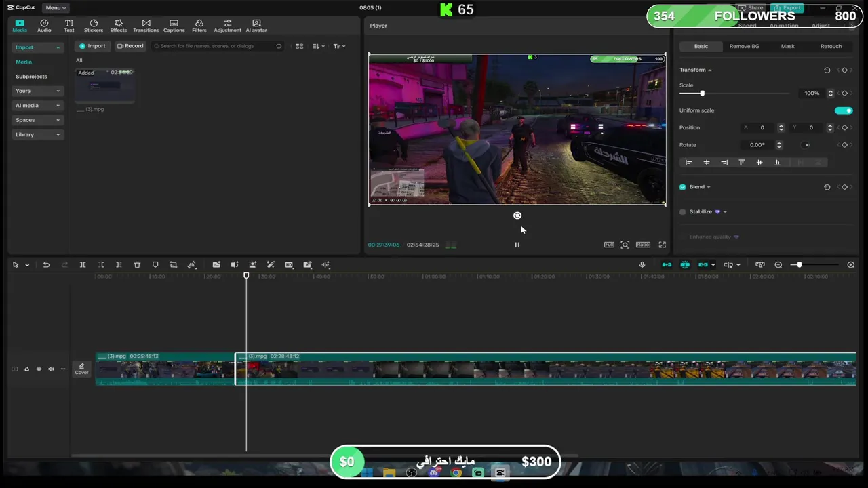Click the rotation dial knob

pos(807,145)
